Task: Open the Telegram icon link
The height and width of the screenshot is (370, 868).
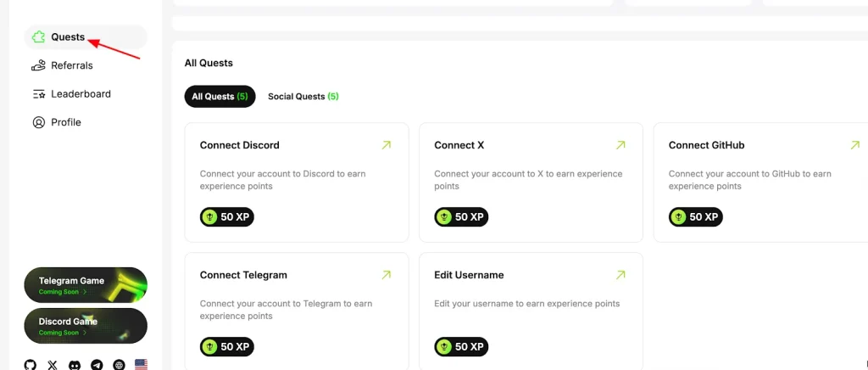Action: click(x=97, y=365)
